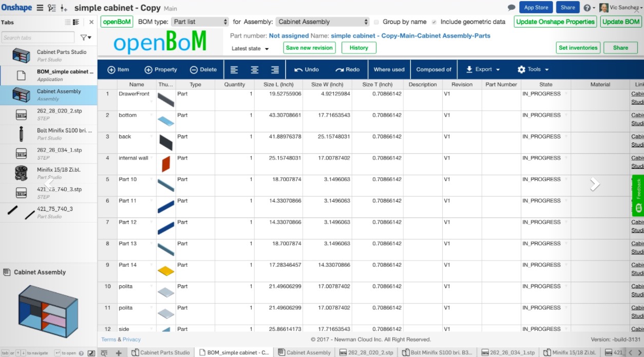Click the DrawerFront row thumbnail
This screenshot has width=644, height=357.
pos(166,100)
